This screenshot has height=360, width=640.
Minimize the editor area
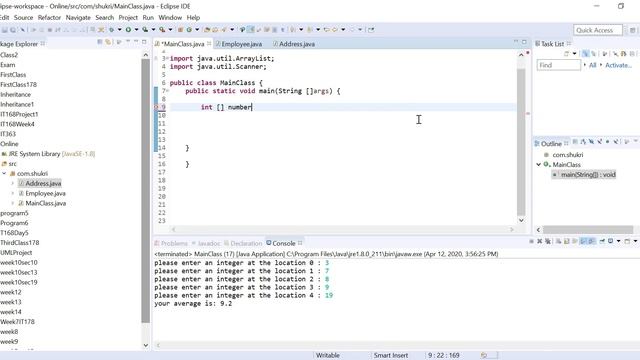point(516,42)
